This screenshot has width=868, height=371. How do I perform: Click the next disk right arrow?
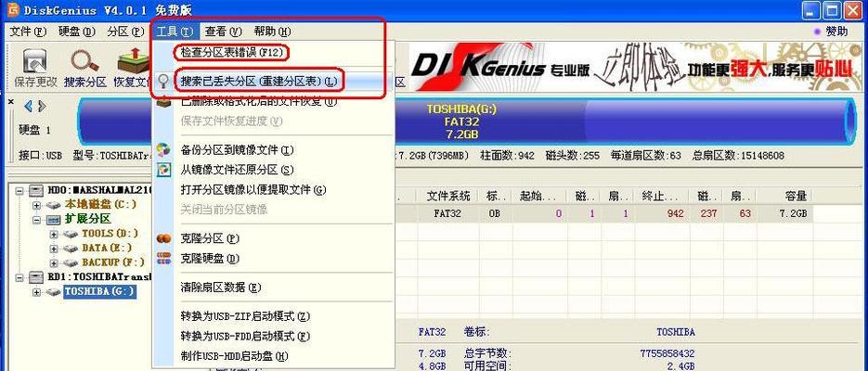coord(42,106)
